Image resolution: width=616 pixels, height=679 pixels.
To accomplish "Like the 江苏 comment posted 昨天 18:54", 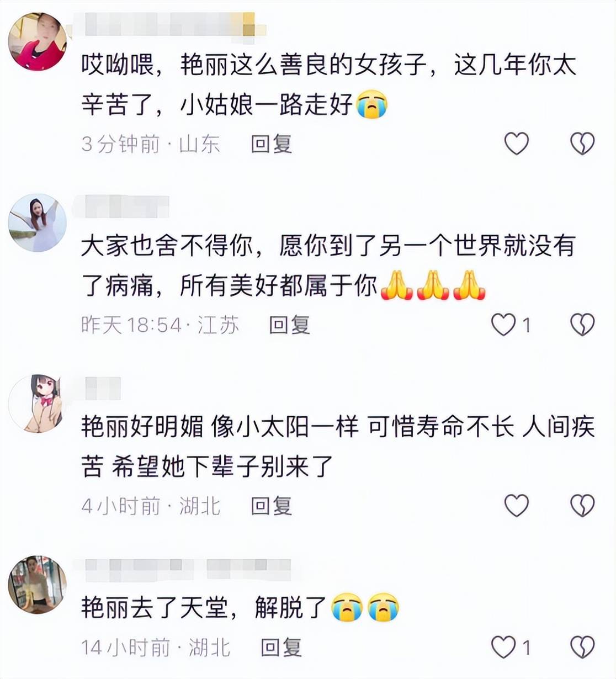I will [x=503, y=324].
